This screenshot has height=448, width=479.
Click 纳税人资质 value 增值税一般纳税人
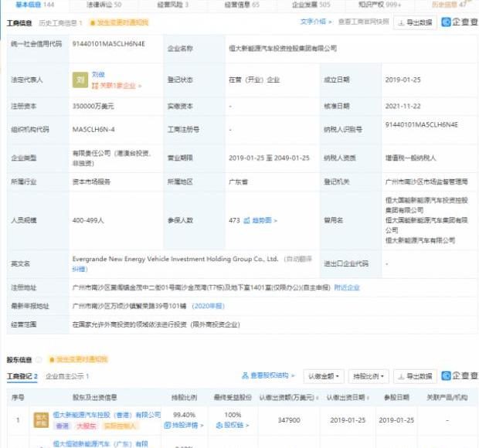[410, 158]
